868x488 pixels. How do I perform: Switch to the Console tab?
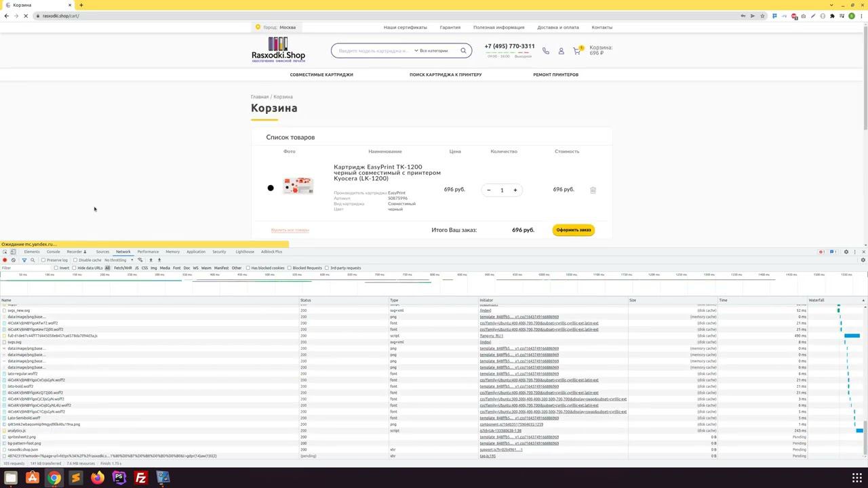tap(53, 252)
